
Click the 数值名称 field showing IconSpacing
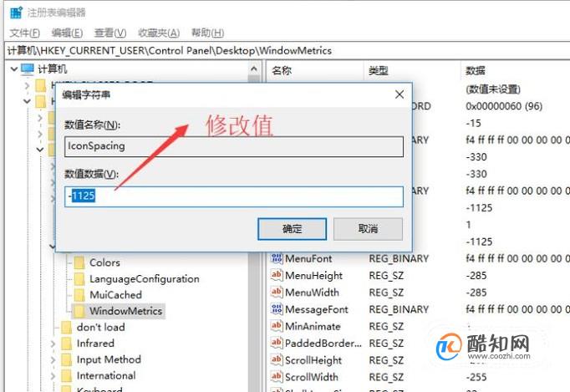[x=234, y=146]
